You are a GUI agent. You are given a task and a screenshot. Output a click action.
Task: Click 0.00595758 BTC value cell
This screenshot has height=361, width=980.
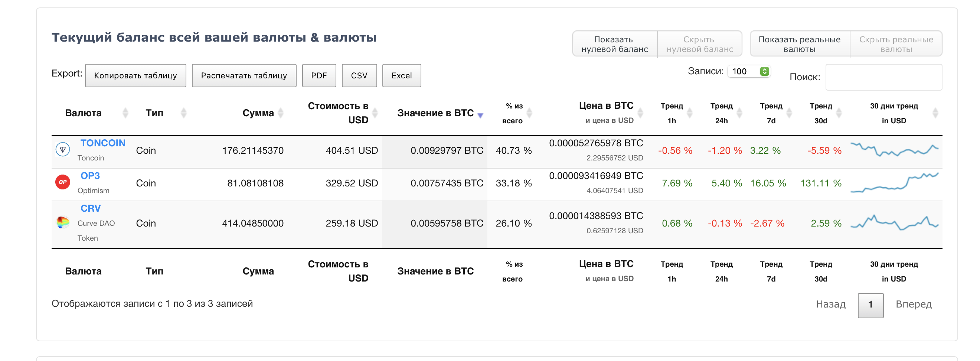click(447, 223)
